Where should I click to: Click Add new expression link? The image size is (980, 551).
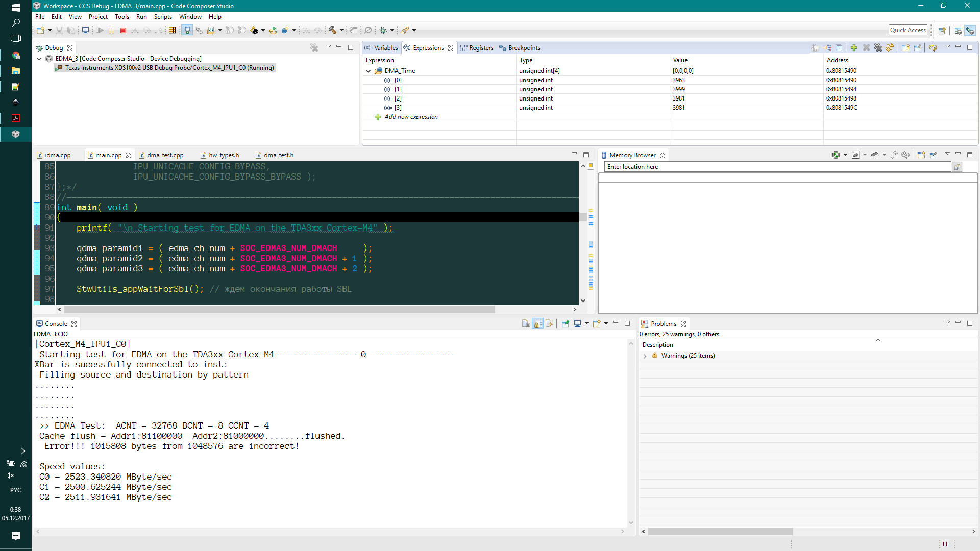pyautogui.click(x=411, y=117)
